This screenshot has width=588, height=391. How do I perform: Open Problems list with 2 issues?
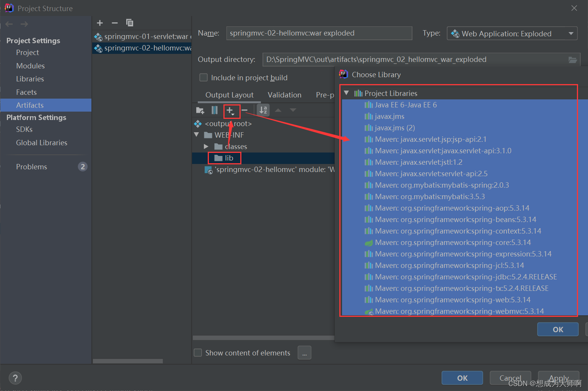pos(46,167)
